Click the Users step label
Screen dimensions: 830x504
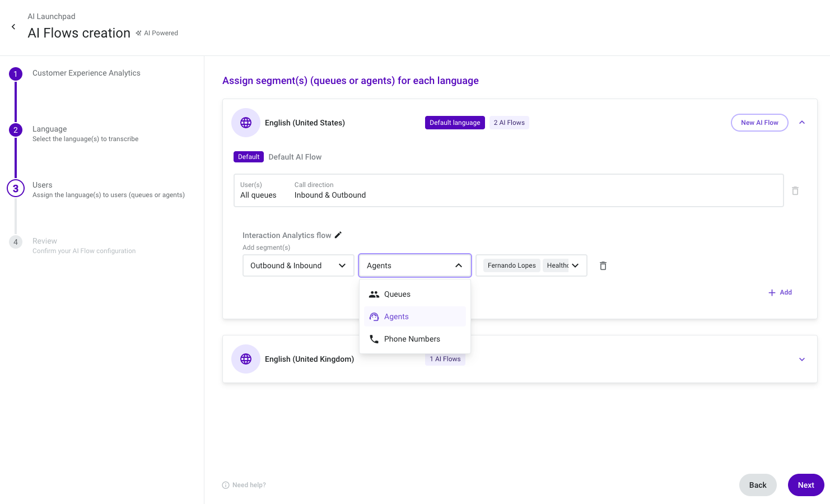tap(43, 185)
